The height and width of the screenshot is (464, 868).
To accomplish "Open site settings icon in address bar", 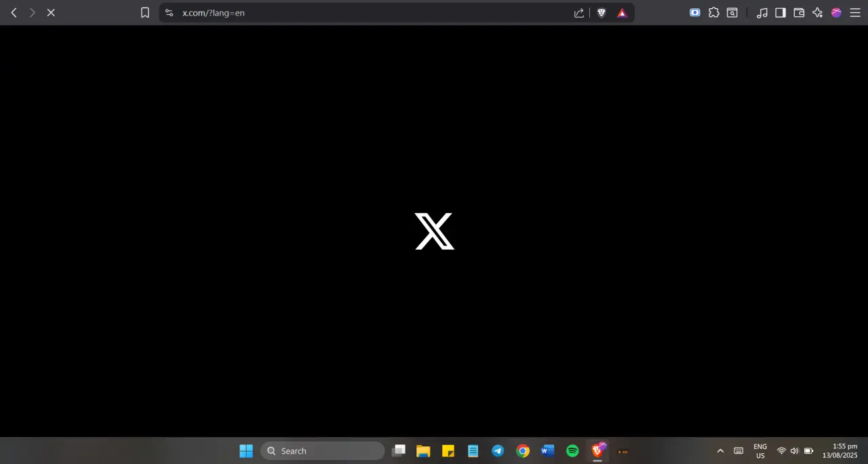I will pos(170,12).
